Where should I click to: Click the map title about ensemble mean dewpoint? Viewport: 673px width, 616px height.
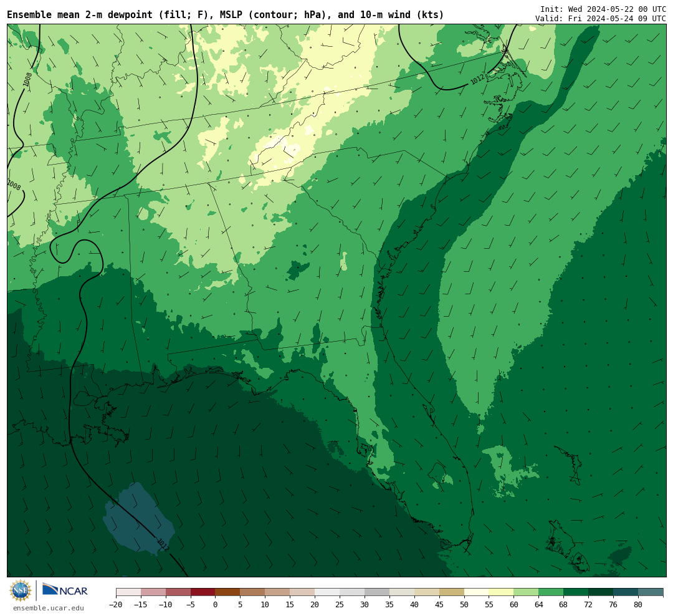pyautogui.click(x=226, y=14)
